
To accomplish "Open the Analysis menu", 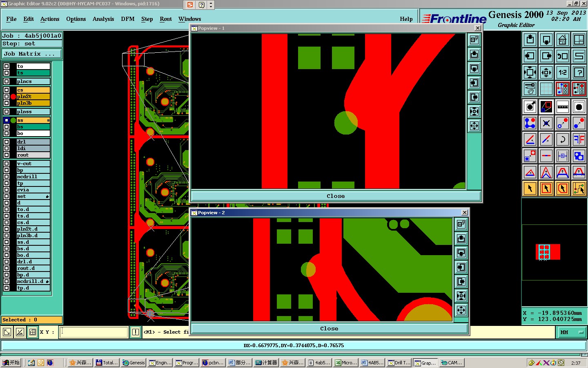I will point(103,19).
